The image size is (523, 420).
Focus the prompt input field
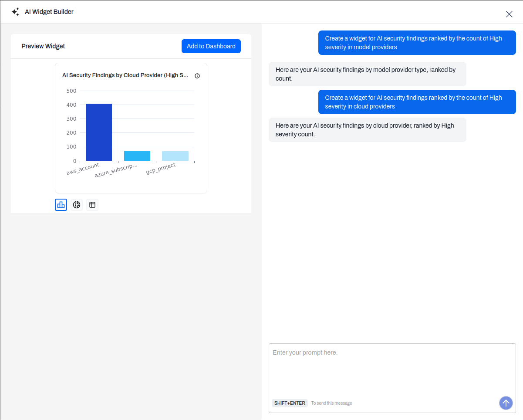[392, 377]
